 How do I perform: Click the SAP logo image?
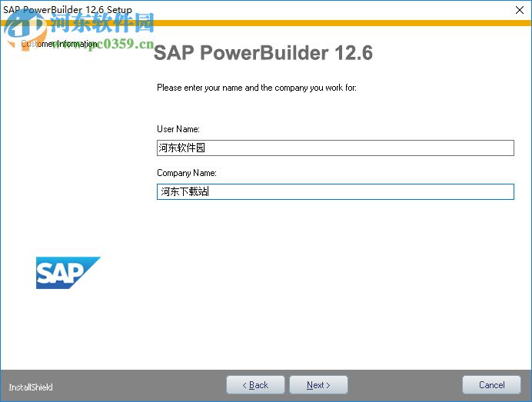(68, 273)
